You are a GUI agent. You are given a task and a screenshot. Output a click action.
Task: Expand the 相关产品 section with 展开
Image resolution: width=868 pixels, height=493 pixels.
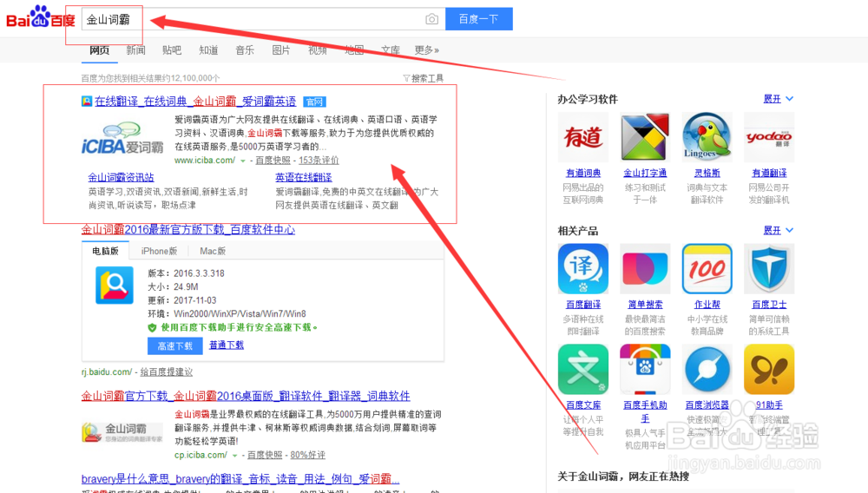click(778, 230)
